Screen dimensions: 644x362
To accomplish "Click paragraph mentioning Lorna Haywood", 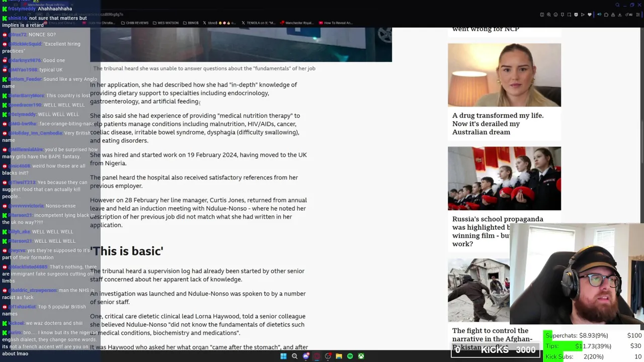I will point(198,324).
